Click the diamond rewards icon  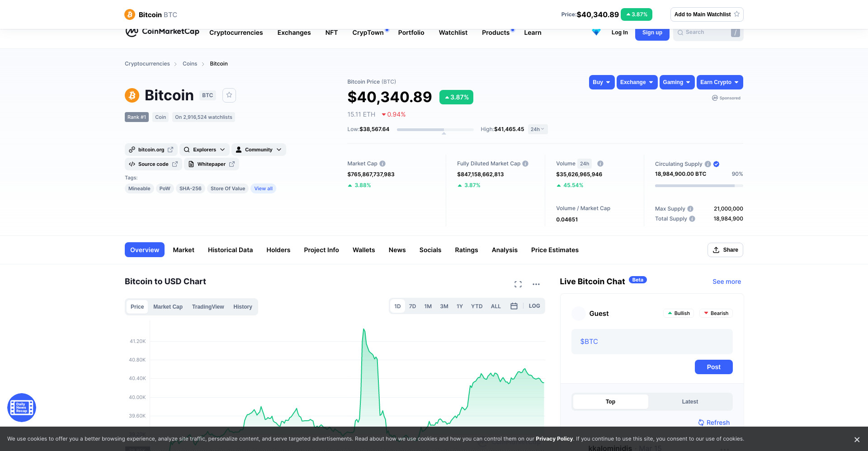[x=596, y=32]
